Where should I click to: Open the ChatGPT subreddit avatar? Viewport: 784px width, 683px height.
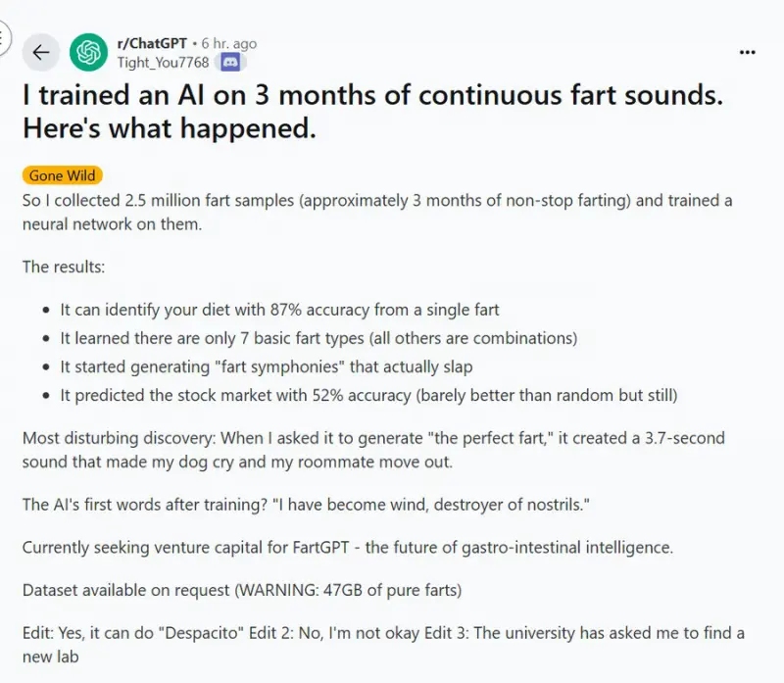pos(88,53)
